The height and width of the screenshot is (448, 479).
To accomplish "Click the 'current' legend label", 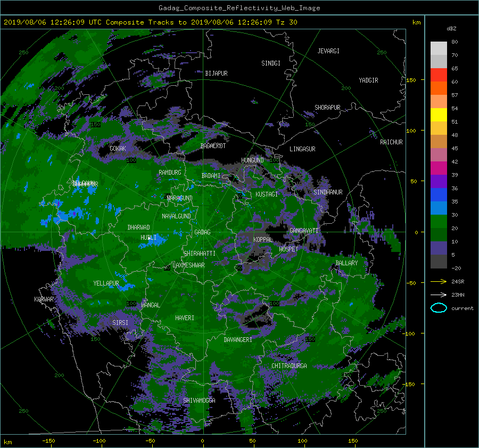I will (463, 308).
